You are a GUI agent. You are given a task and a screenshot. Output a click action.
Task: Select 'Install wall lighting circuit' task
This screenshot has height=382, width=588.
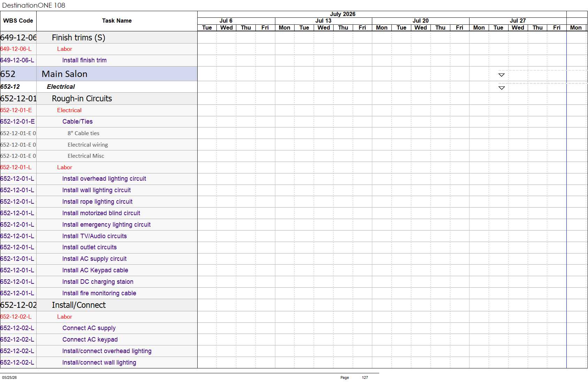pyautogui.click(x=99, y=190)
